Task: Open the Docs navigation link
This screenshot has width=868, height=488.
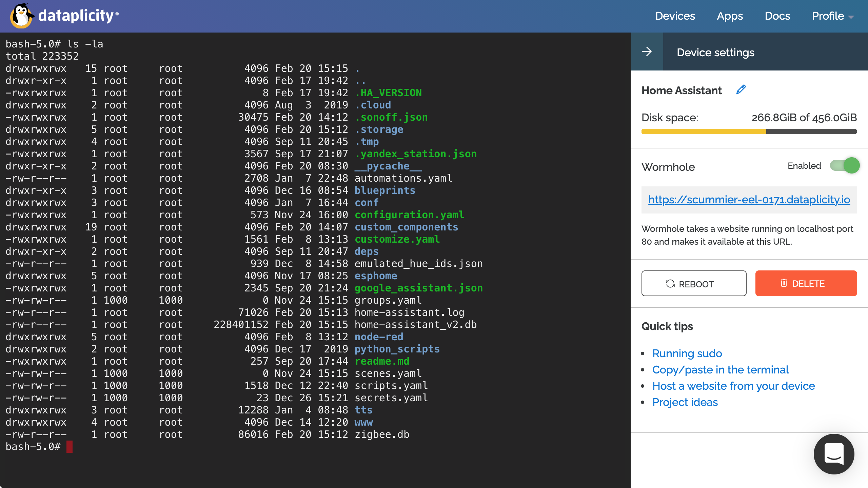Action: [777, 16]
